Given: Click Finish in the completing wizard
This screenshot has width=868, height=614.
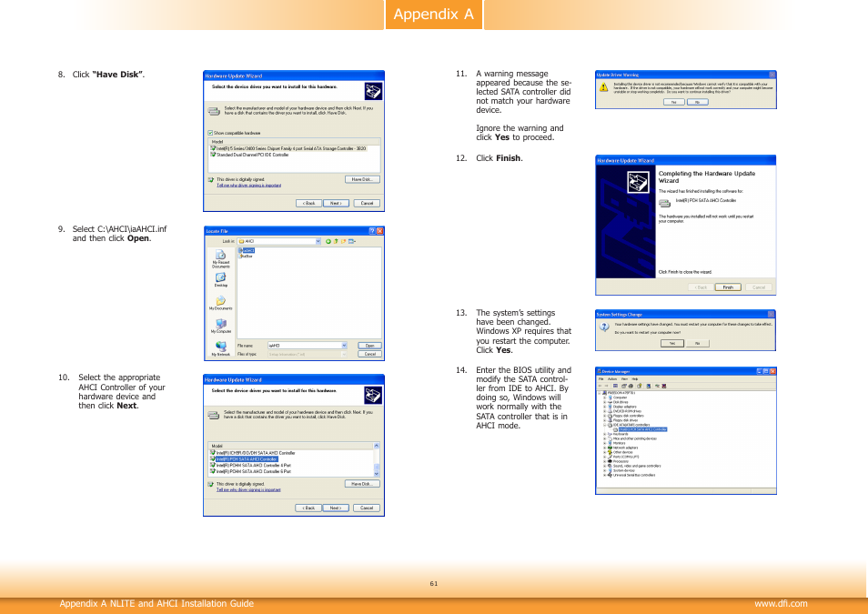Looking at the screenshot, I should (x=728, y=287).
